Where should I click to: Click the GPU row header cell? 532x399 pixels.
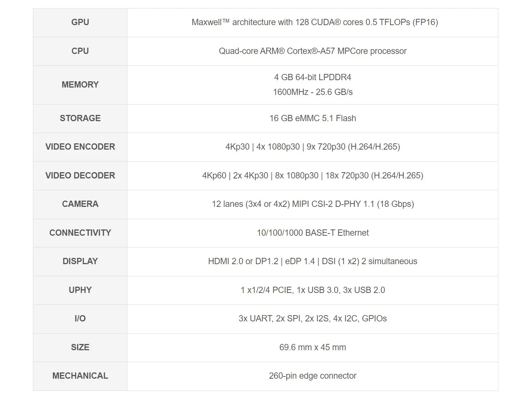pos(80,22)
